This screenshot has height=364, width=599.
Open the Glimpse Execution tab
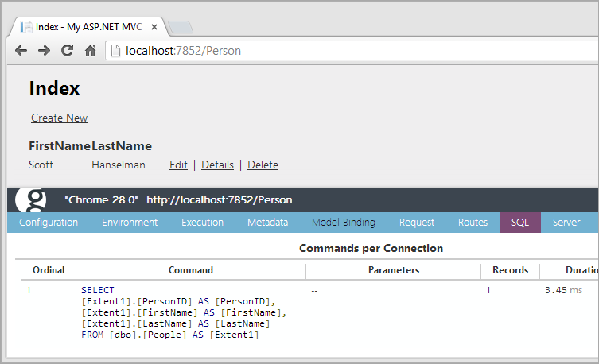coord(203,223)
